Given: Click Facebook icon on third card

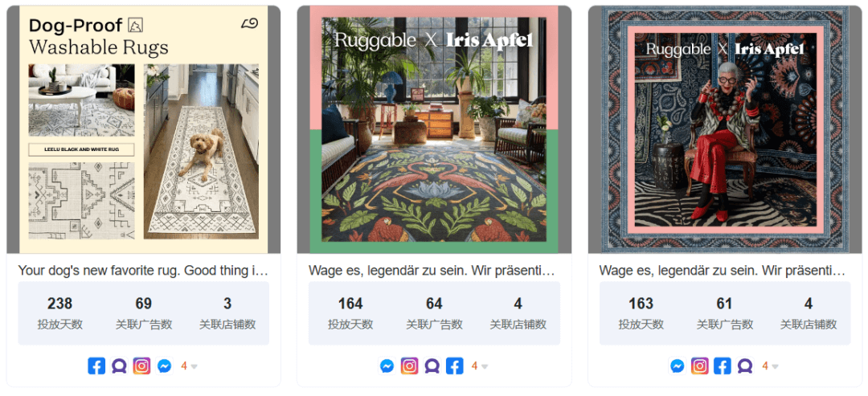Looking at the screenshot, I should [723, 365].
